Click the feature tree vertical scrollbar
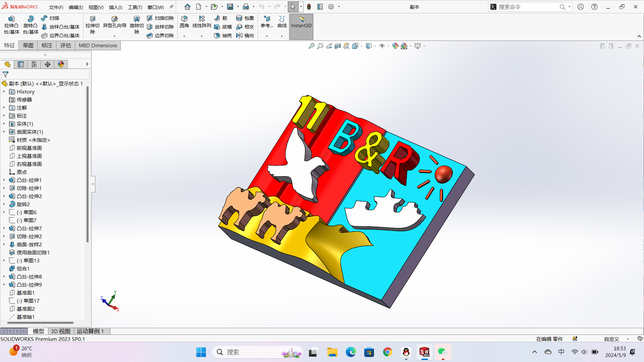Screen dimensions: 644x362 point(88,164)
